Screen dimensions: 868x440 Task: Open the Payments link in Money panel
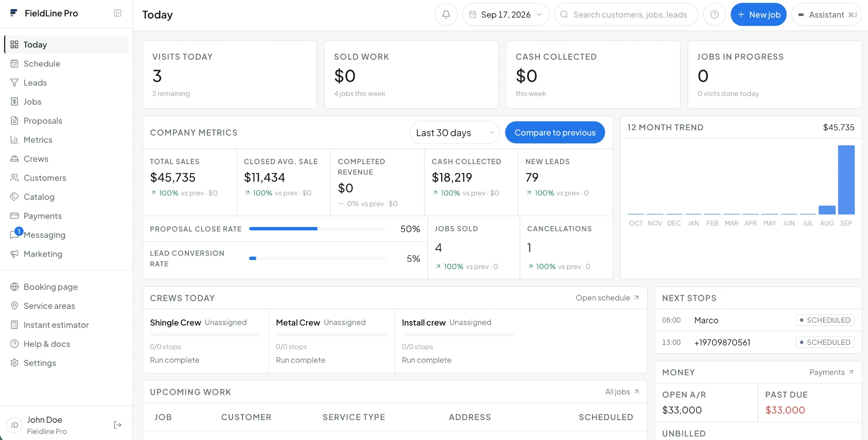point(831,372)
